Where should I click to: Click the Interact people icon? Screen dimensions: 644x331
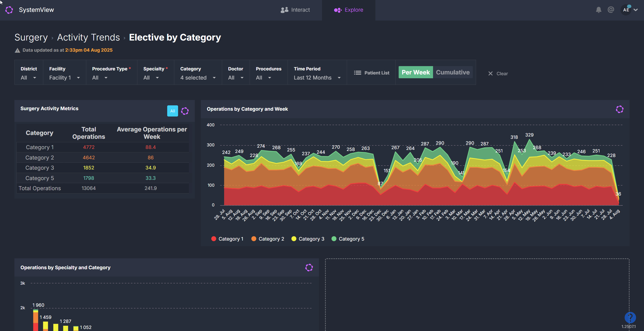(285, 10)
